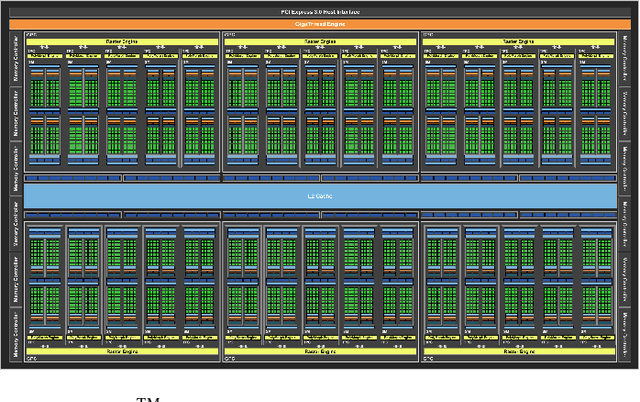Select the top-right Raster Engine bar

(518, 42)
